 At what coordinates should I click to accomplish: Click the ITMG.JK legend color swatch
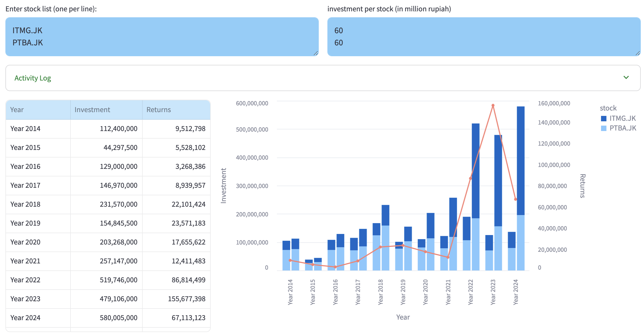(x=603, y=119)
